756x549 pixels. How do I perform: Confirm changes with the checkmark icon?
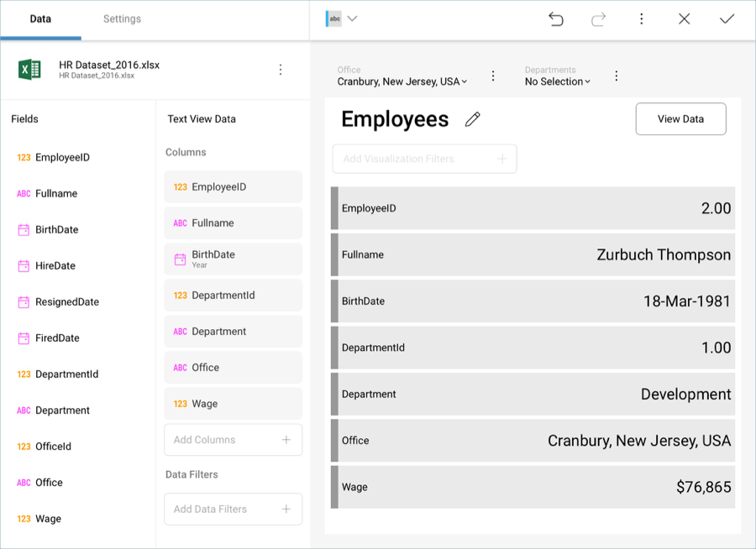(x=727, y=18)
